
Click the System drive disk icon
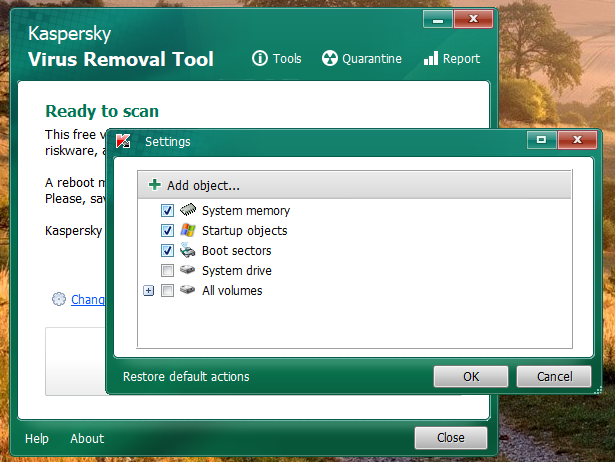click(188, 271)
